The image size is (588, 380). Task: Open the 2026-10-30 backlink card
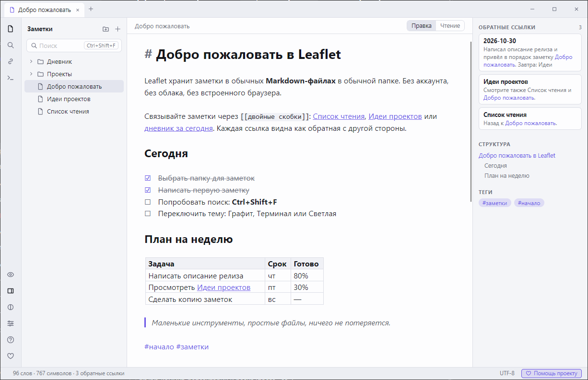[x=530, y=52]
